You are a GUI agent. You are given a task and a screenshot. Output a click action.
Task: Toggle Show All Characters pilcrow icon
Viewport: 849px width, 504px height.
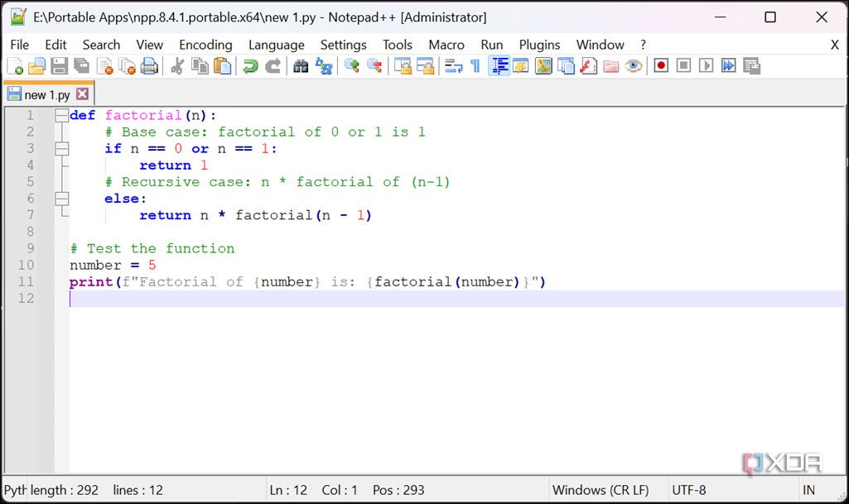coord(475,66)
